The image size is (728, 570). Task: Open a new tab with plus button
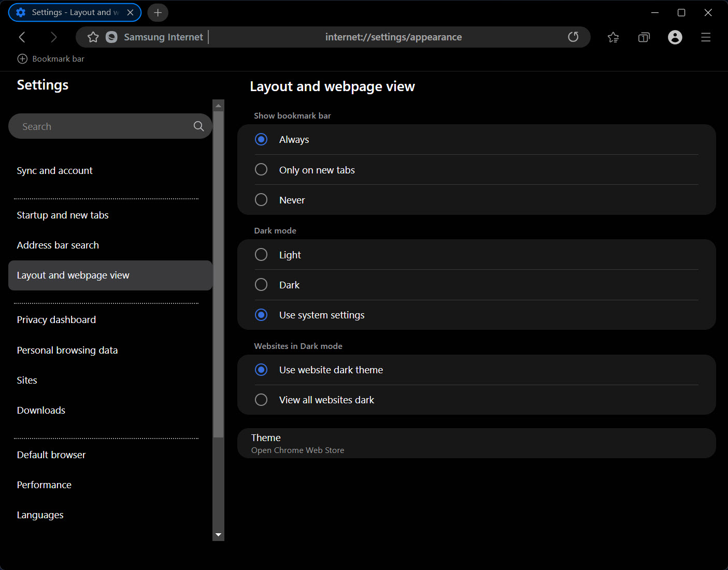[x=158, y=12]
